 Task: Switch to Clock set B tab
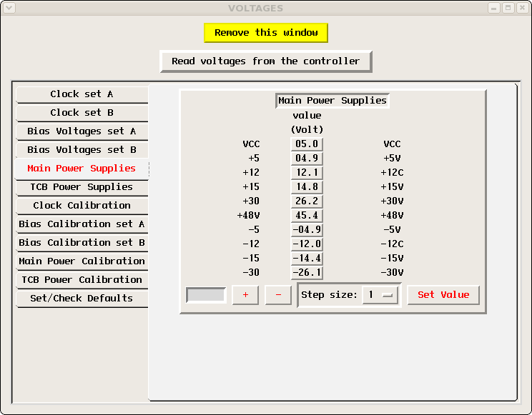click(82, 113)
